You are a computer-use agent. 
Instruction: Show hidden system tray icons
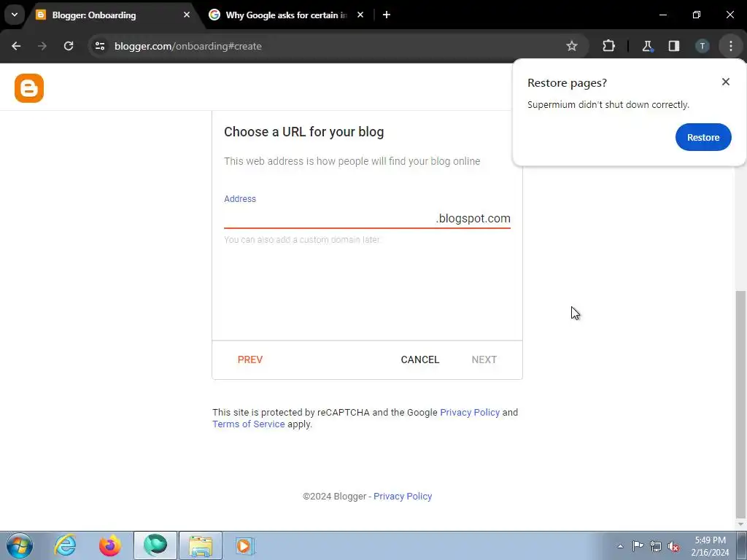coord(620,546)
